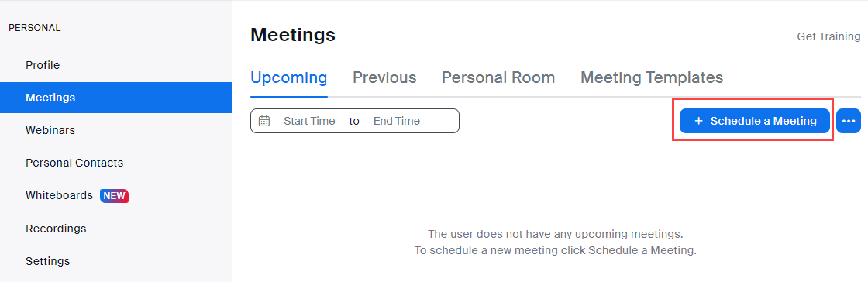Select the Upcoming tab
The height and width of the screenshot is (282, 868).
(x=288, y=77)
